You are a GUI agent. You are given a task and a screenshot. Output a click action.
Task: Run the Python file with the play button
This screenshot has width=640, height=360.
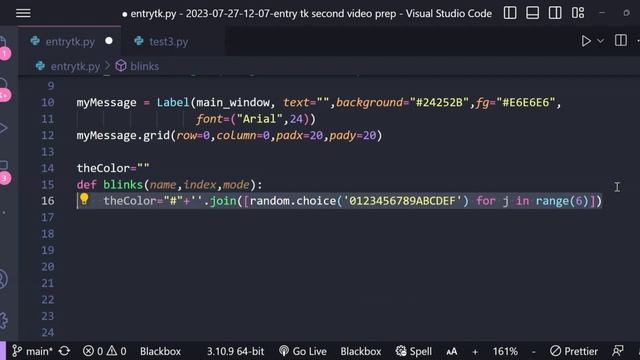pyautogui.click(x=586, y=41)
